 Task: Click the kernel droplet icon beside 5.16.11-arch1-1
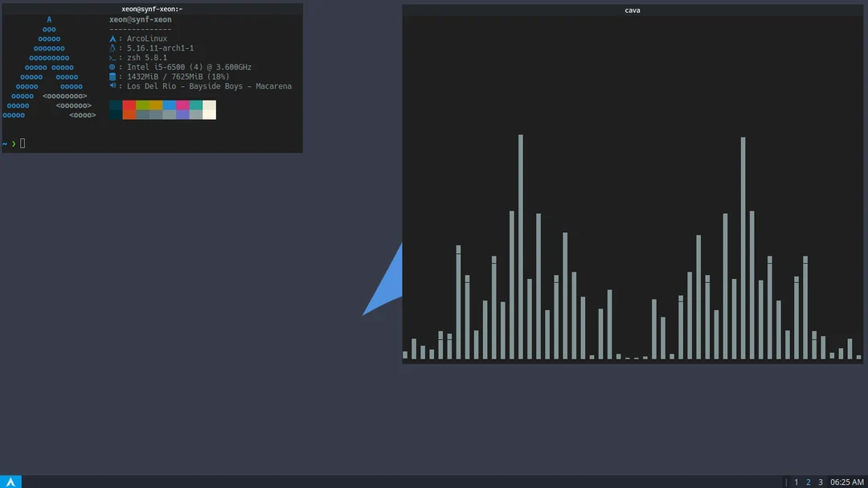pos(113,47)
